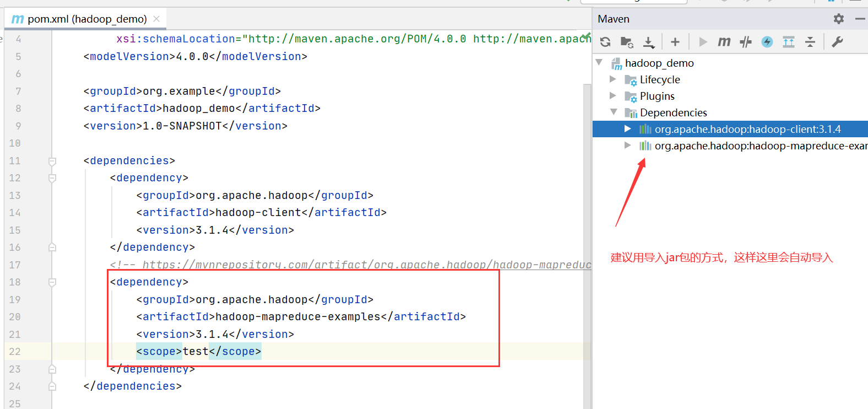Click the Dependencies folder icon

click(x=631, y=113)
